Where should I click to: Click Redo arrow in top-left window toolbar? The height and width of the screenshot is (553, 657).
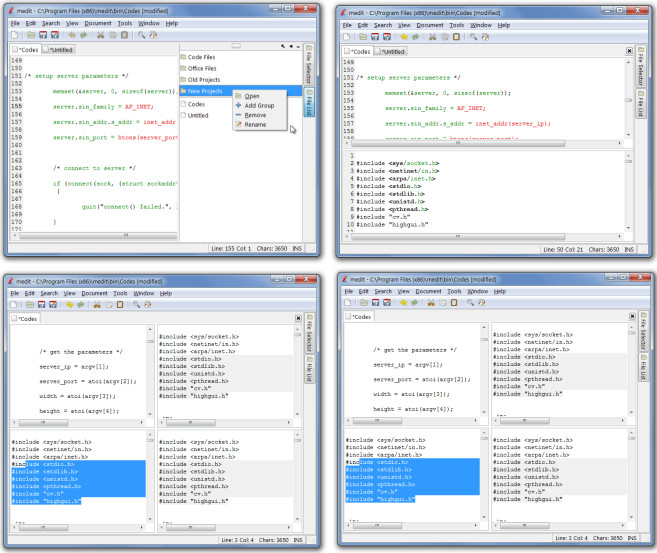[83, 35]
